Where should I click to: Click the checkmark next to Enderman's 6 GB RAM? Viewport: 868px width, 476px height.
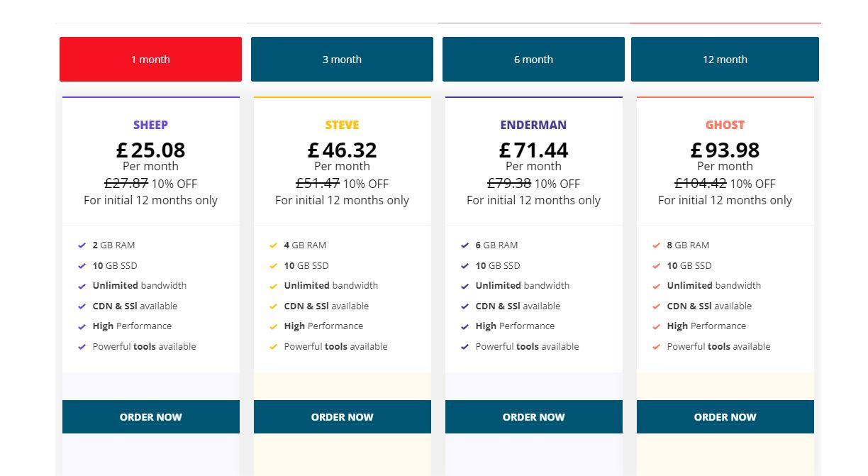[464, 245]
